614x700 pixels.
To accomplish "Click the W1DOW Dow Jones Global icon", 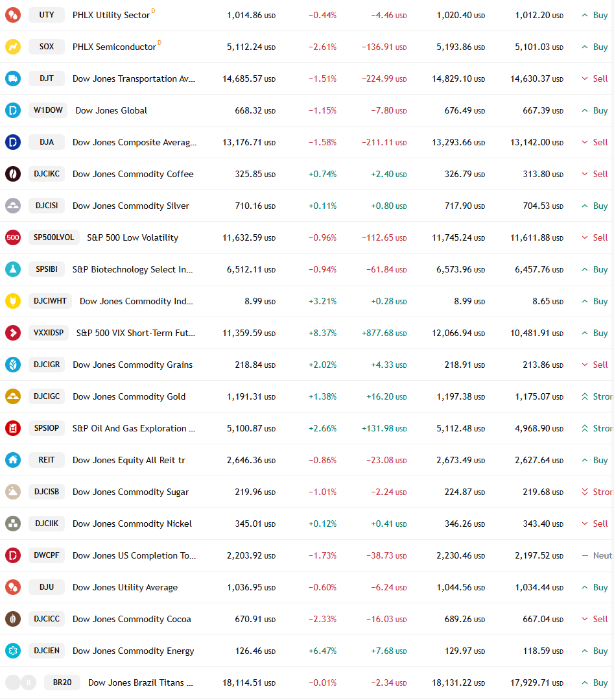I will (13, 110).
